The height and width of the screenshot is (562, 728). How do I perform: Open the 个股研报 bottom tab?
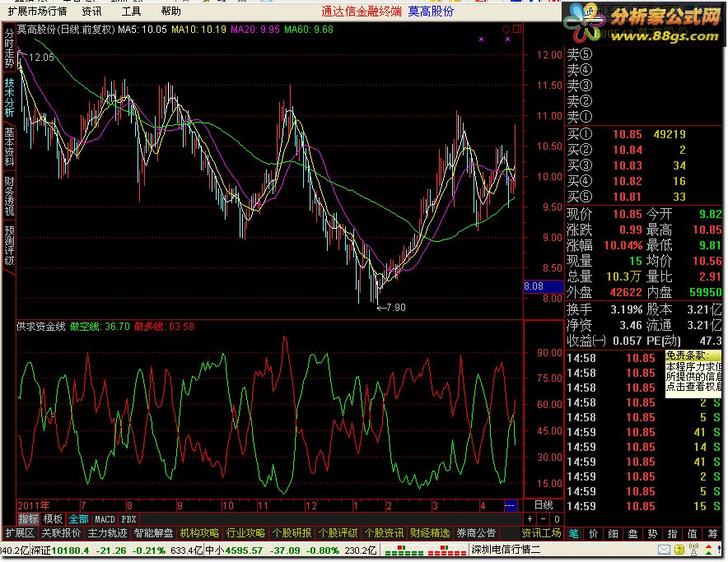(292, 532)
